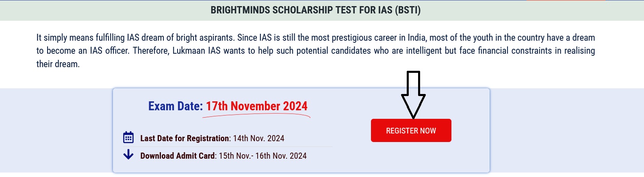Screen dimensions: 644x177
Task: Click the red REGISTER NOW button
Action: [411, 130]
